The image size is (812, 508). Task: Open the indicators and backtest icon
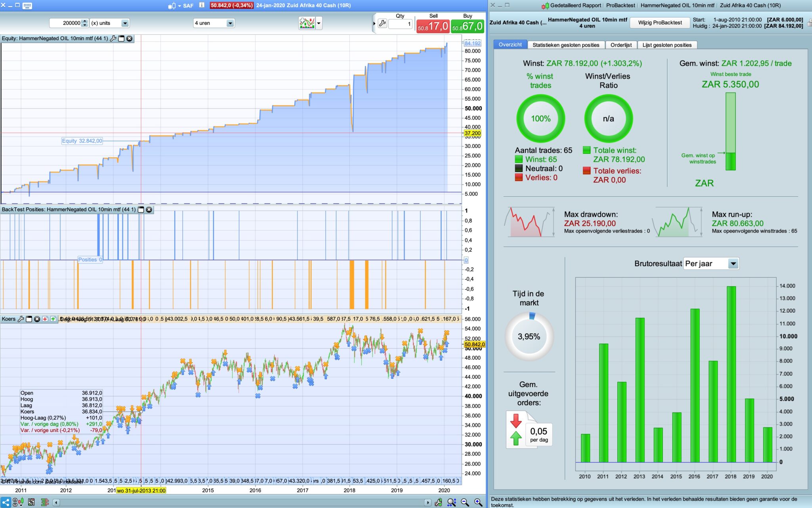307,23
